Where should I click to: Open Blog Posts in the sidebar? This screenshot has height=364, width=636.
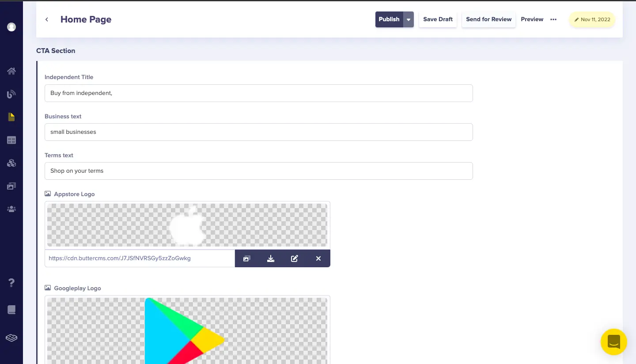11,94
